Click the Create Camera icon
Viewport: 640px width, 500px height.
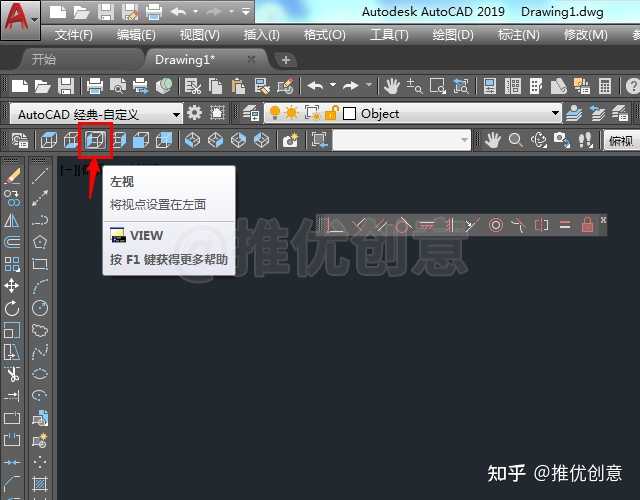pos(290,140)
